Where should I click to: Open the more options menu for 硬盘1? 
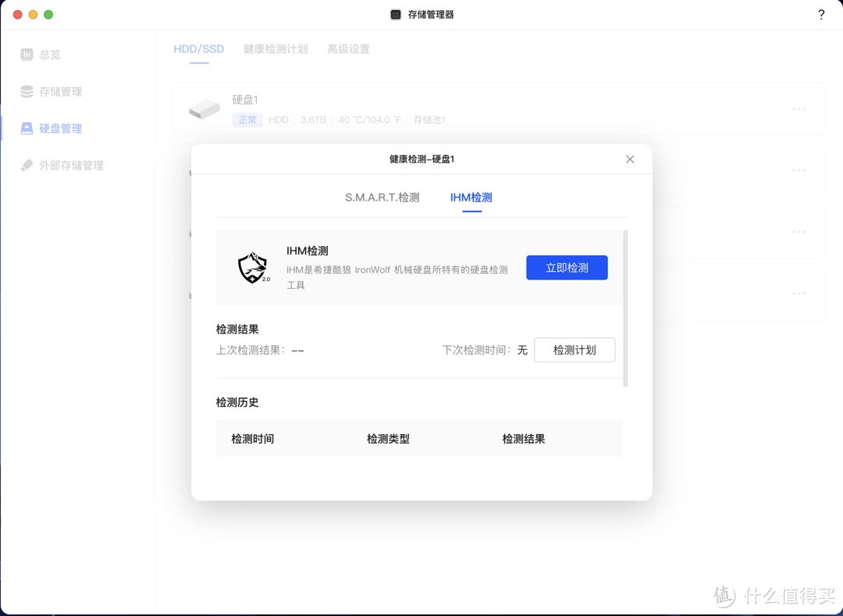799,109
